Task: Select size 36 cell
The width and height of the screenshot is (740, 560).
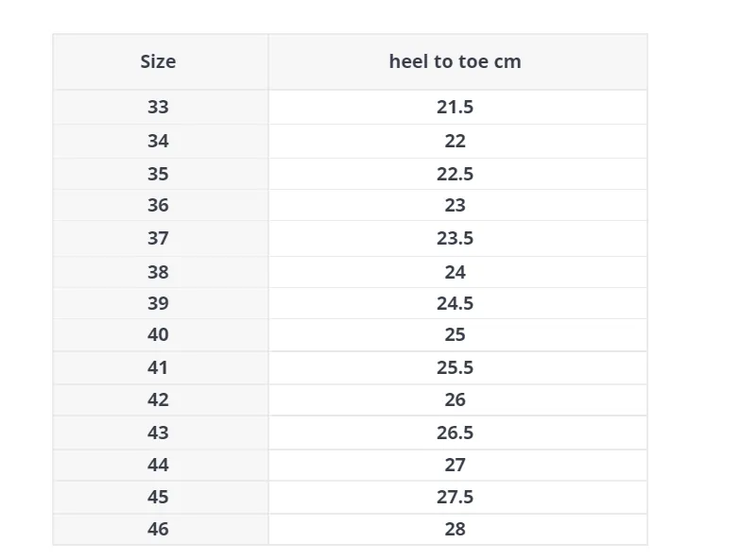Action: 158,205
